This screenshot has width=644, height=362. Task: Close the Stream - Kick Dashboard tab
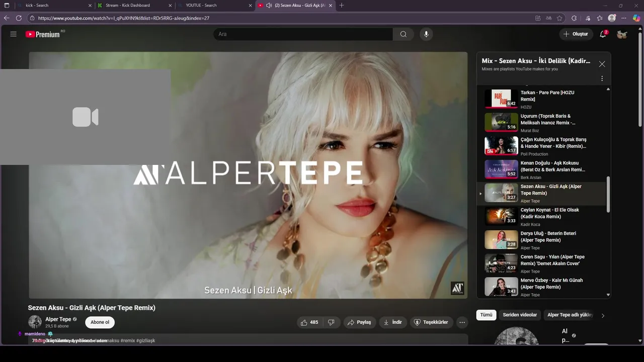[x=170, y=6]
